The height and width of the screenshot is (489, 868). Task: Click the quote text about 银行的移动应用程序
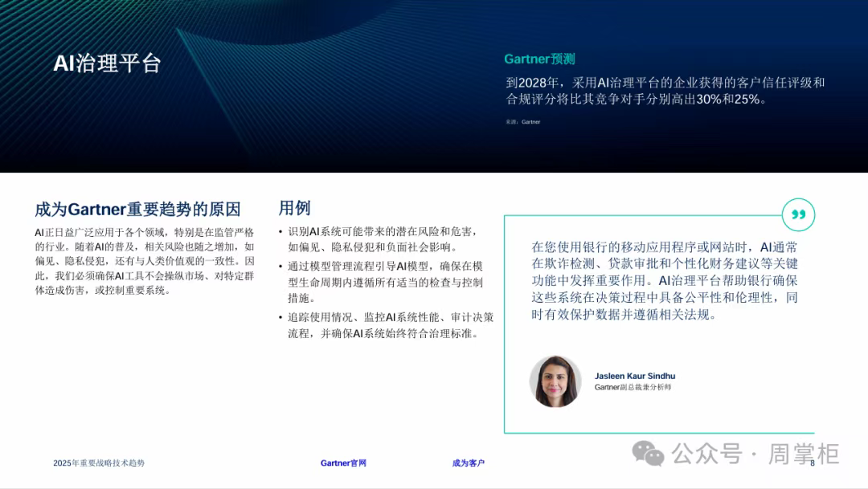click(664, 281)
